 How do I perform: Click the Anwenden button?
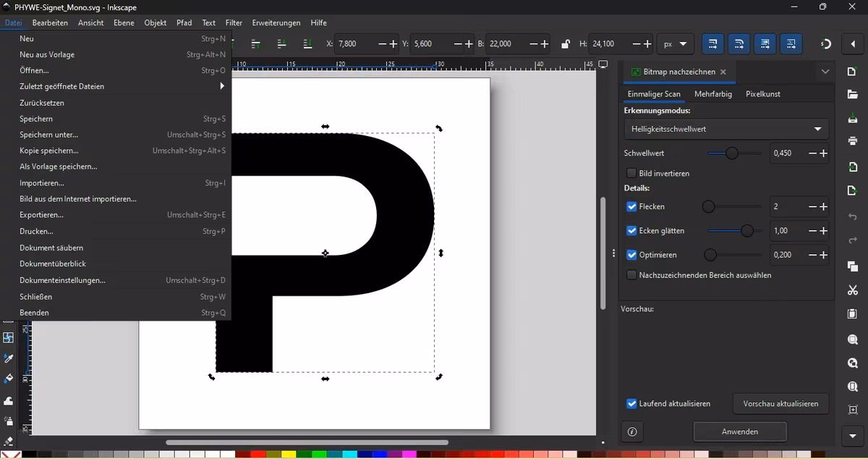[x=740, y=431]
